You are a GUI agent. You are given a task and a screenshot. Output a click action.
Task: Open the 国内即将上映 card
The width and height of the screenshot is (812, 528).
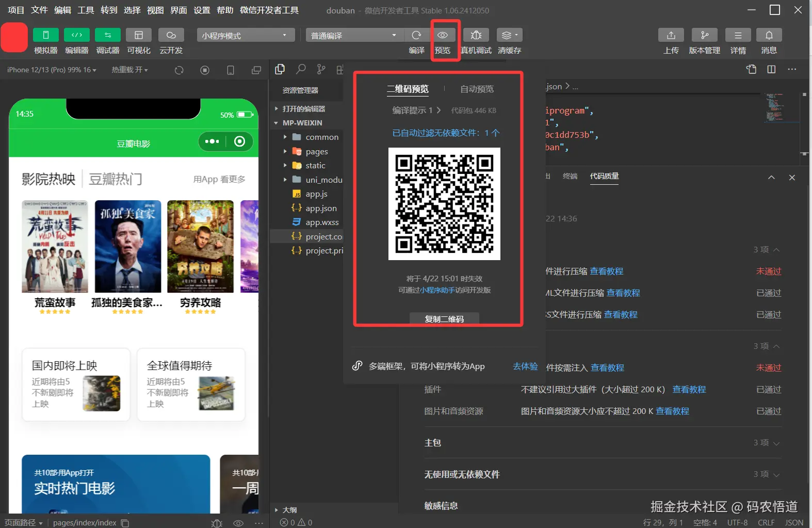(76, 385)
